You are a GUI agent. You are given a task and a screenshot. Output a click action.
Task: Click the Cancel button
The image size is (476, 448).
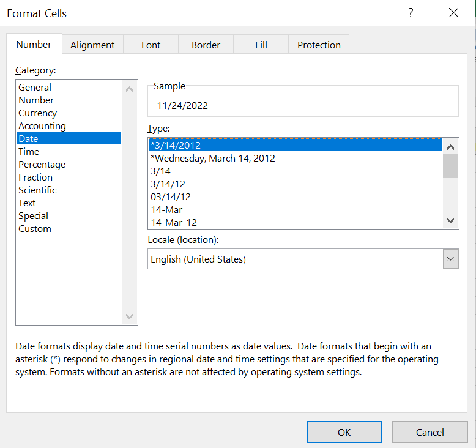(430, 432)
